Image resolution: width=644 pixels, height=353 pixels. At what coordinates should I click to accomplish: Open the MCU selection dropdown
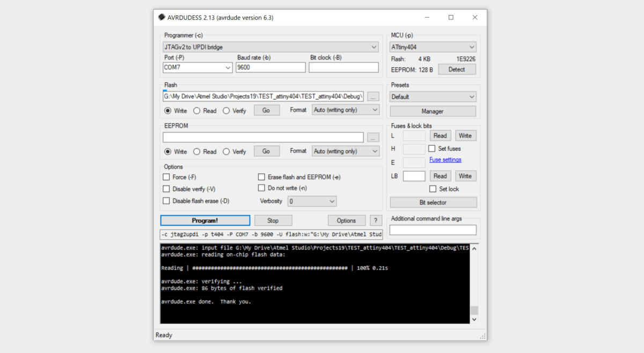tap(433, 47)
